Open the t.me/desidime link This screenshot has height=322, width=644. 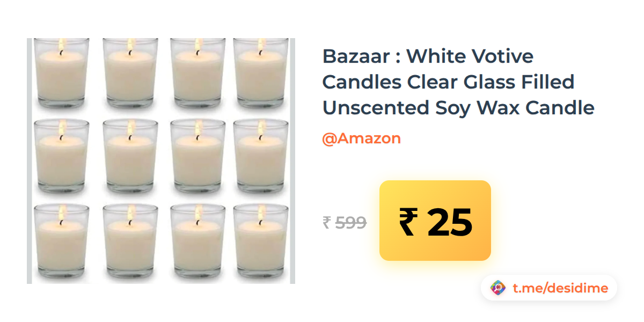point(560,288)
